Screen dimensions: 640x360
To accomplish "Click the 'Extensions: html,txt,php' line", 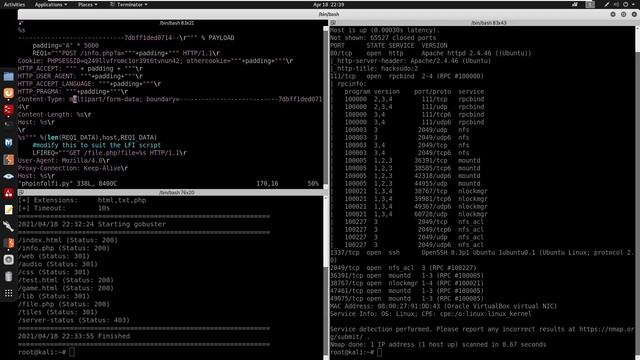I will coord(82,200).
